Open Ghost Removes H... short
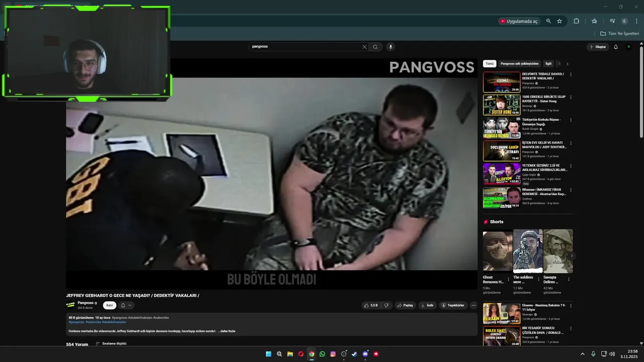This screenshot has width=644, height=362. click(498, 251)
